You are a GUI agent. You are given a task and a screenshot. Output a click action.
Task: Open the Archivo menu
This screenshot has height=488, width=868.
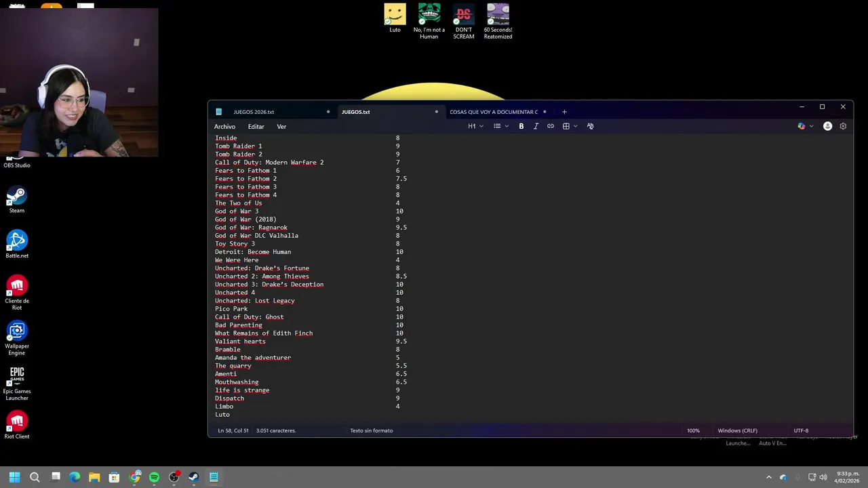[224, 127]
